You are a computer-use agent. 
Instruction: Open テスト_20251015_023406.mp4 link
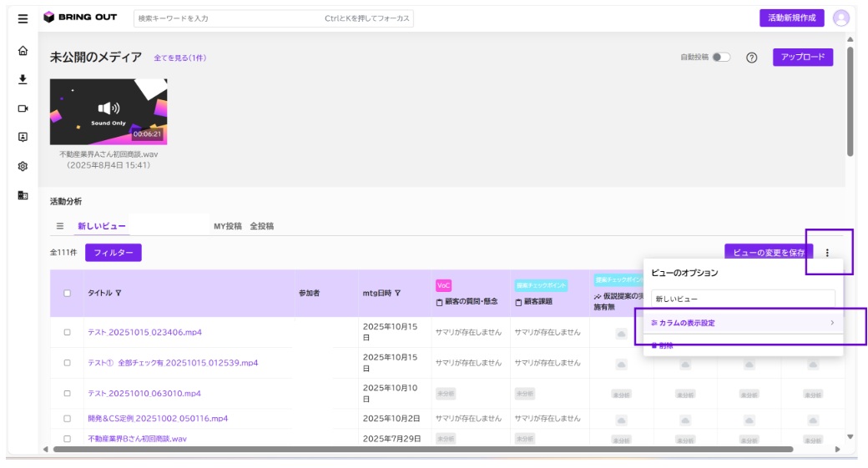(144, 333)
